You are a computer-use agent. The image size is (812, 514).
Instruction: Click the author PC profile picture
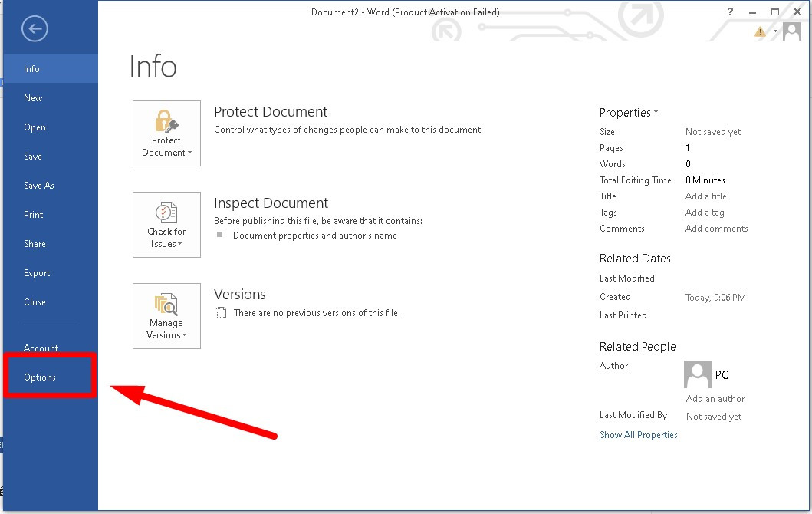pos(697,375)
